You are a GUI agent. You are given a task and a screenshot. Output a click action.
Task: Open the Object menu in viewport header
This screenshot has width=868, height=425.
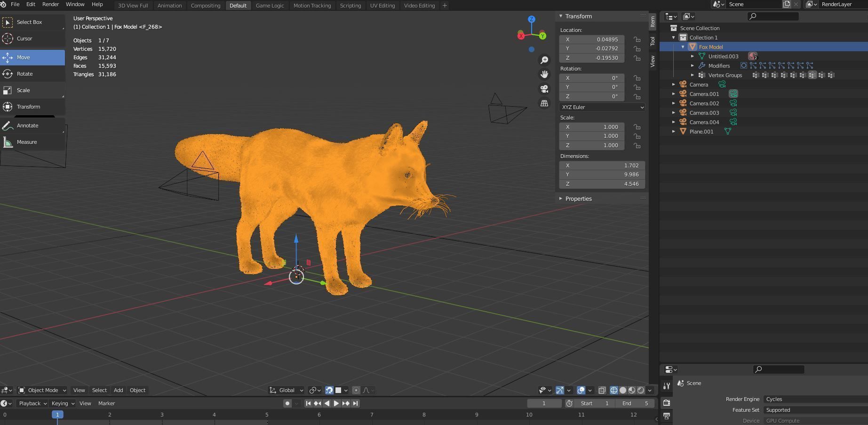(x=137, y=390)
